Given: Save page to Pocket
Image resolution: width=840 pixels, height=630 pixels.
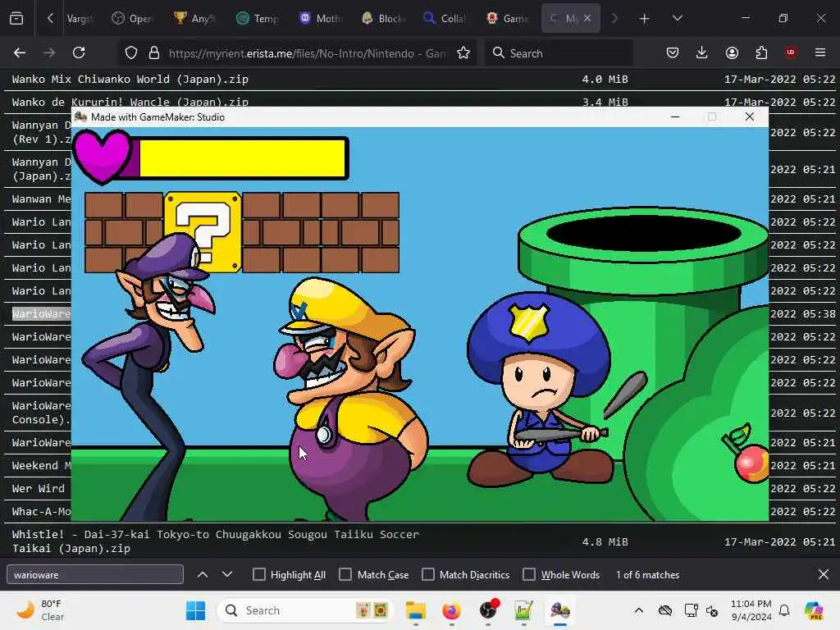Looking at the screenshot, I should (673, 52).
